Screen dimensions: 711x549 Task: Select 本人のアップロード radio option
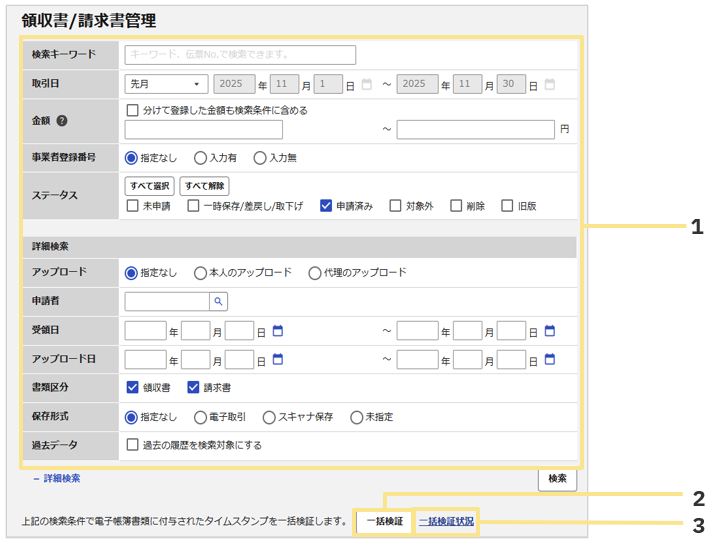pyautogui.click(x=200, y=273)
